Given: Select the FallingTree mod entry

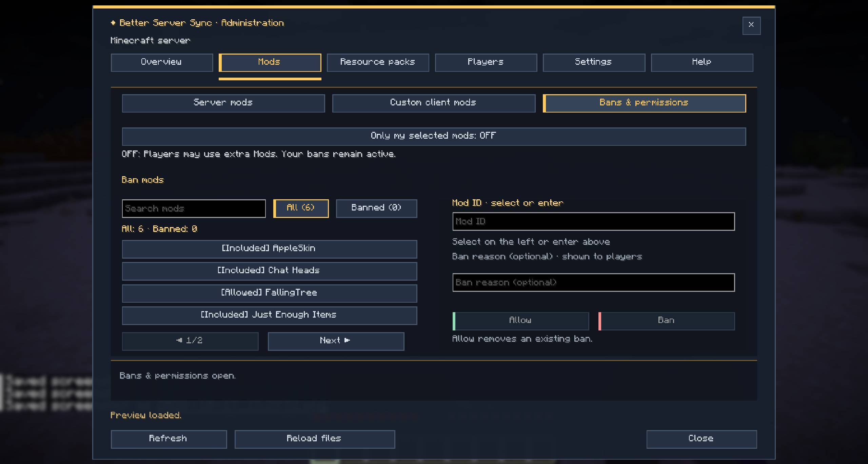Looking at the screenshot, I should (x=269, y=293).
